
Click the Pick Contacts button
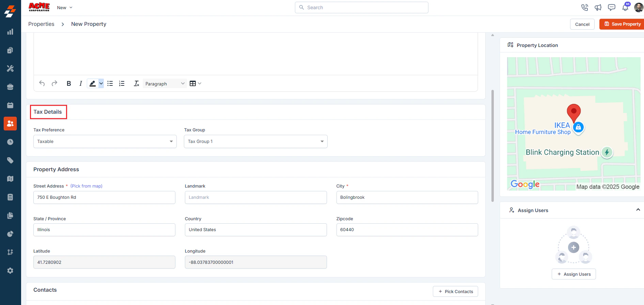[455, 291]
